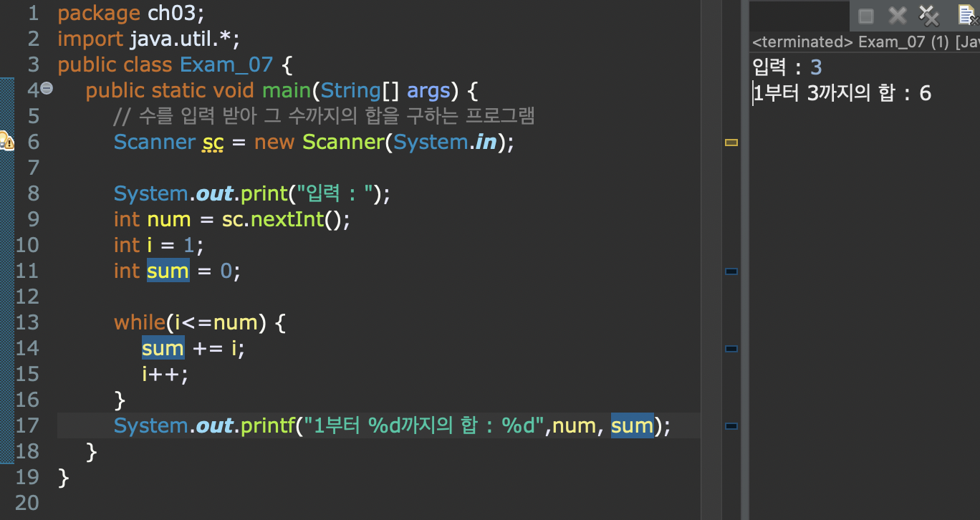Image resolution: width=980 pixels, height=520 pixels.
Task: Click highlighted 'sum' on line 11
Action: click(x=168, y=271)
